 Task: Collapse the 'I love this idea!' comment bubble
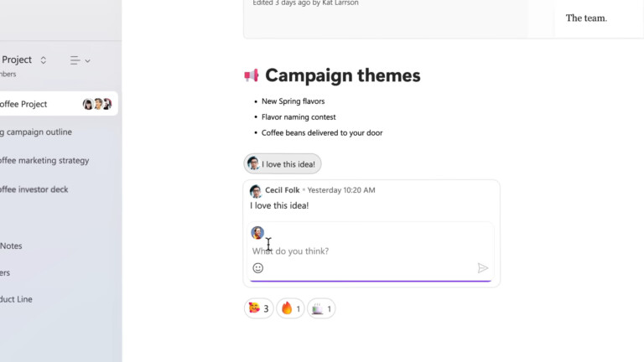(x=283, y=164)
